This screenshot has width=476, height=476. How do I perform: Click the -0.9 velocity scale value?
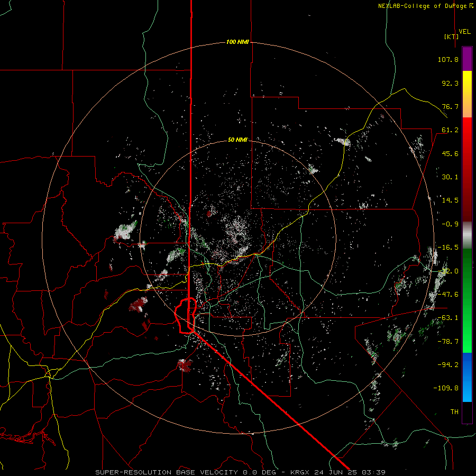click(x=450, y=224)
